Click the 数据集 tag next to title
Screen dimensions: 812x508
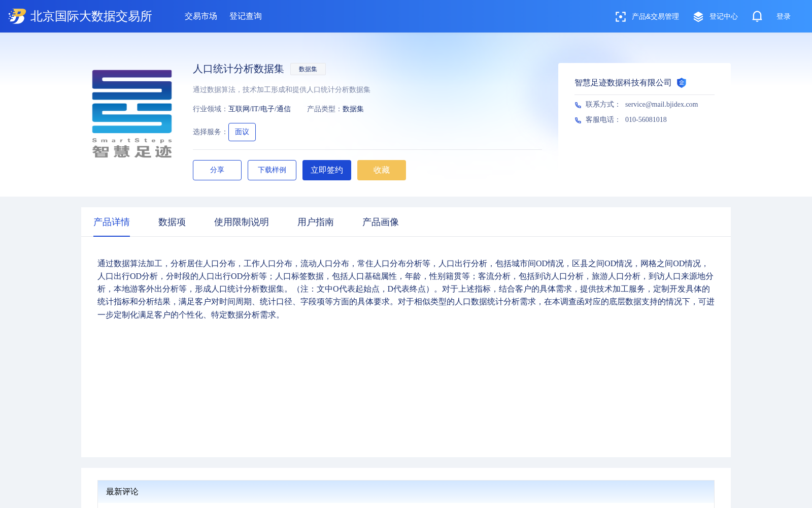[308, 69]
